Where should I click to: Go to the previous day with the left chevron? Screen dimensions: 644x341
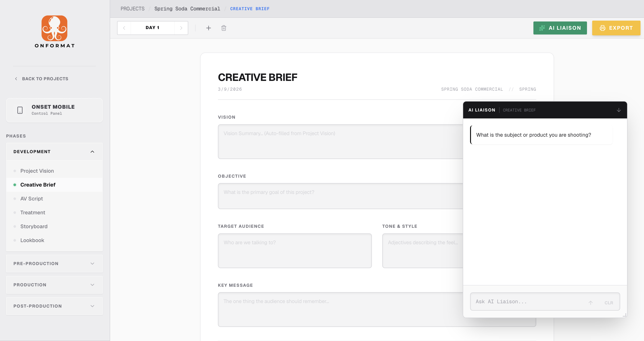coord(124,28)
